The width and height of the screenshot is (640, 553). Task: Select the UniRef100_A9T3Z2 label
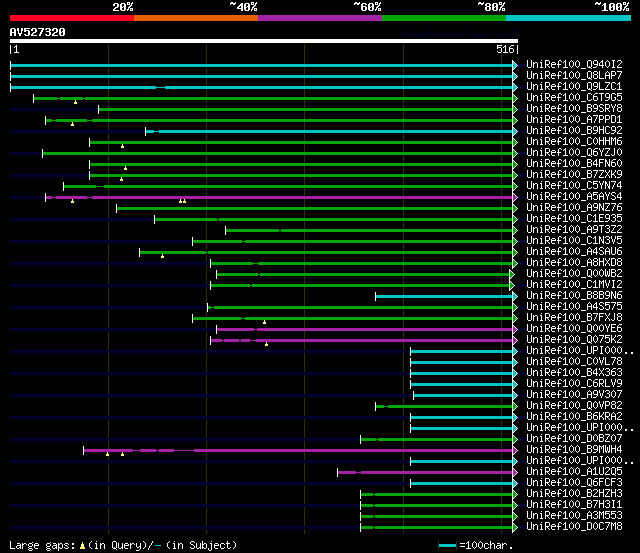[x=574, y=230]
